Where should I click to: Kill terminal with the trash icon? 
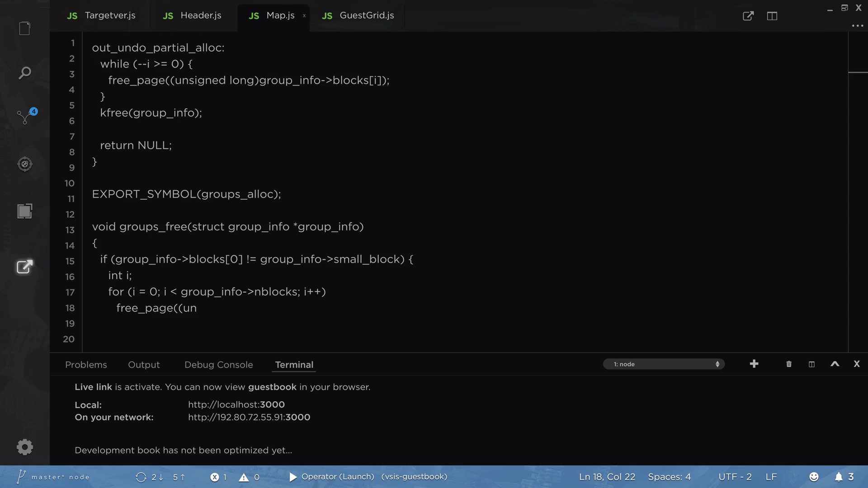pos(789,364)
